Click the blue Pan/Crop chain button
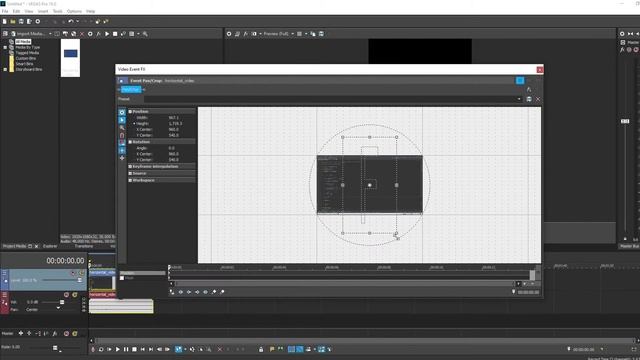This screenshot has width=640, height=360. (131, 89)
